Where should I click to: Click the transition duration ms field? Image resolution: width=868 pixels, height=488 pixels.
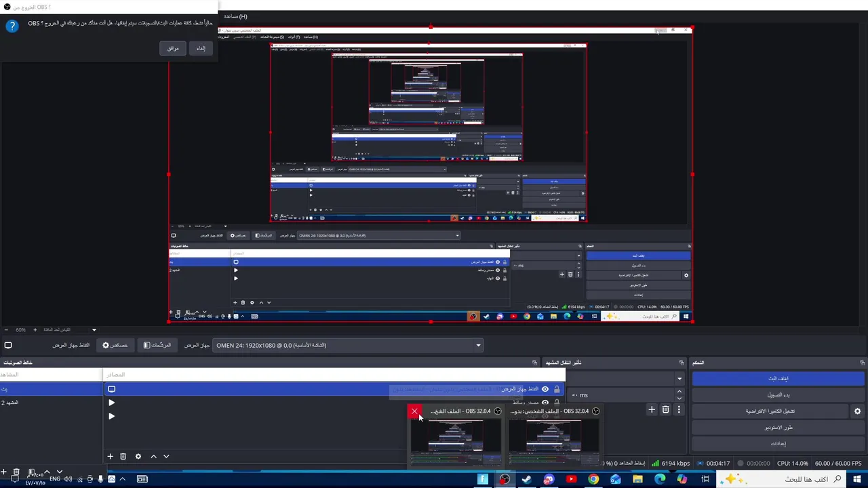621,394
